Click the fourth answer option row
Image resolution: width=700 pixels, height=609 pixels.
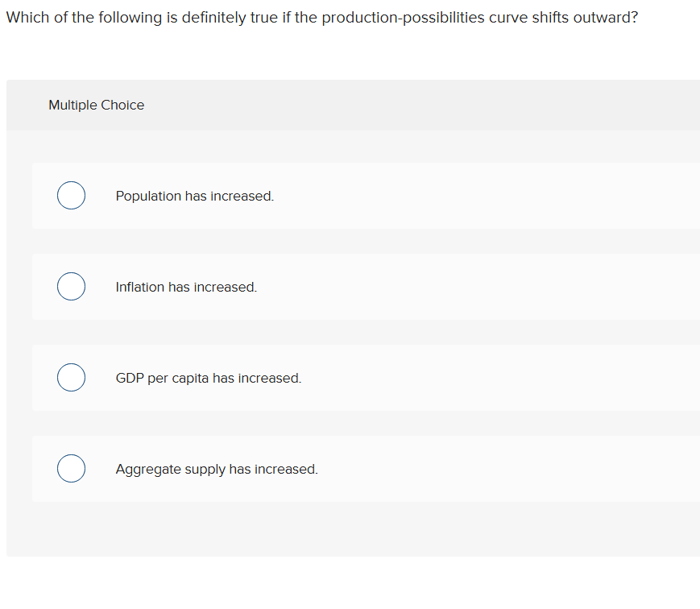click(x=366, y=469)
